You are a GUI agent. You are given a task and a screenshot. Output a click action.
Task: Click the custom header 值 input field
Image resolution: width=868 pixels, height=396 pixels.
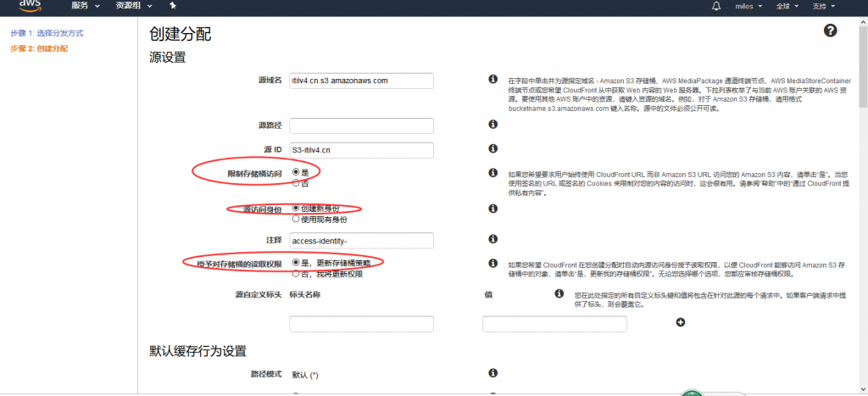click(x=554, y=324)
